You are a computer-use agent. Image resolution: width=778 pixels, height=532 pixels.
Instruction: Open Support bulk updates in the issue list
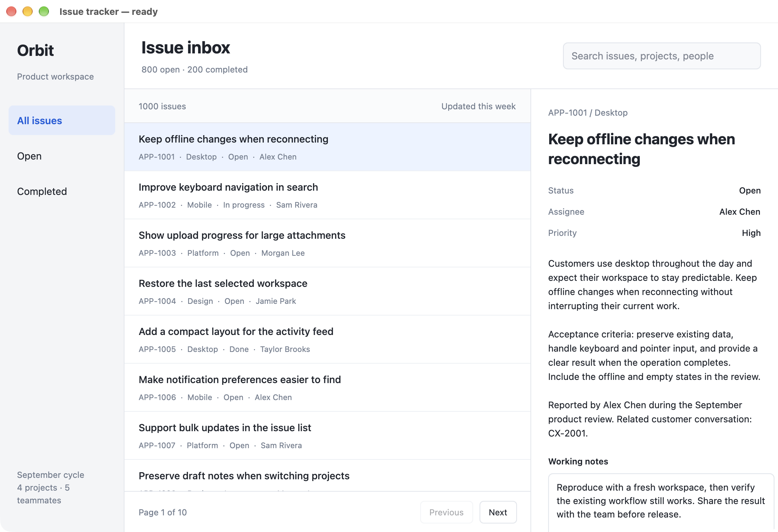click(x=327, y=436)
